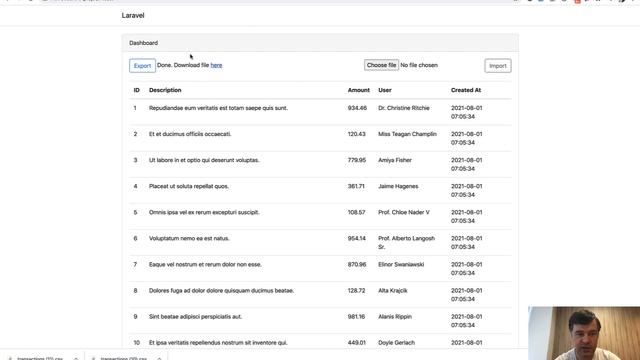This screenshot has height=360, width=640.
Task: Click the User column header
Action: click(x=385, y=90)
